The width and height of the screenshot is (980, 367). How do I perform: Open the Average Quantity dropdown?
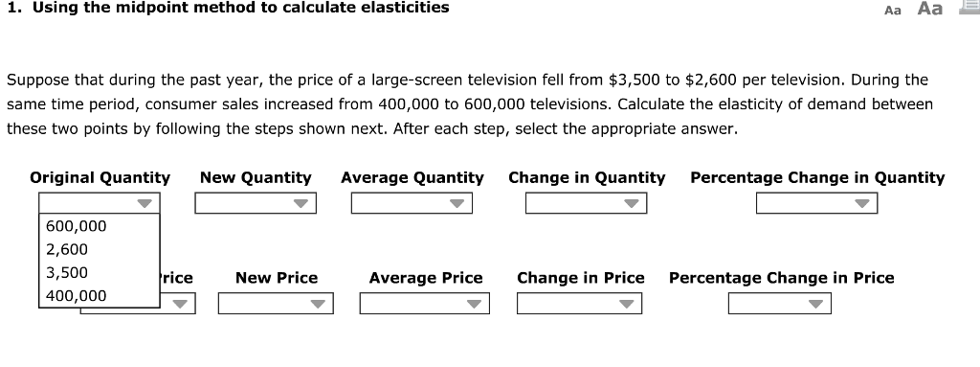point(412,203)
